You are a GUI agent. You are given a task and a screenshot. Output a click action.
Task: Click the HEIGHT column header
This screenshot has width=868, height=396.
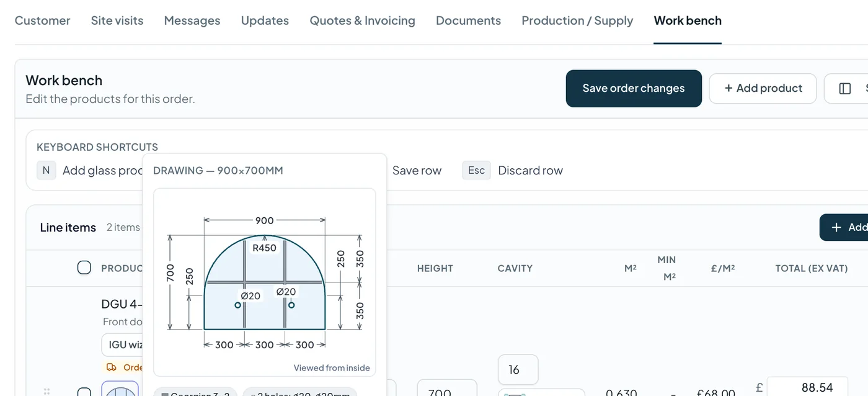(x=435, y=268)
